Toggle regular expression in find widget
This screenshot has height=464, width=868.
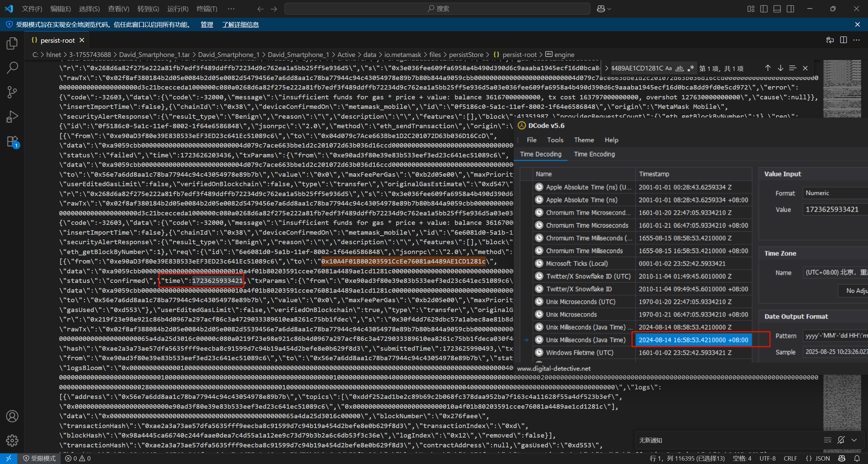[x=691, y=68]
